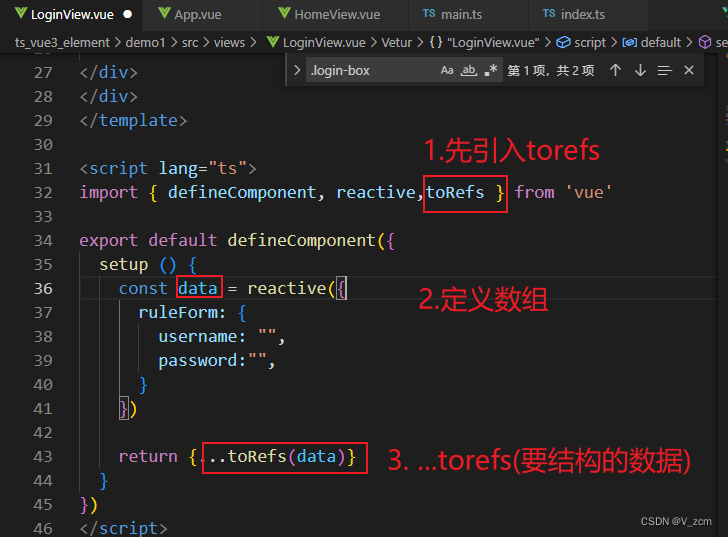Open the "LoginView.vue" object breadcrumb
Image resolution: width=728 pixels, height=537 pixels.
[x=485, y=43]
